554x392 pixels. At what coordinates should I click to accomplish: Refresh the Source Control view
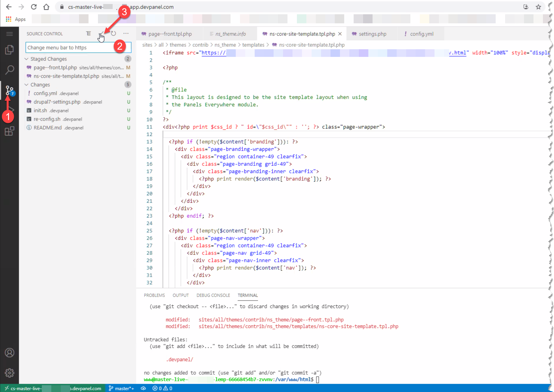click(x=113, y=34)
